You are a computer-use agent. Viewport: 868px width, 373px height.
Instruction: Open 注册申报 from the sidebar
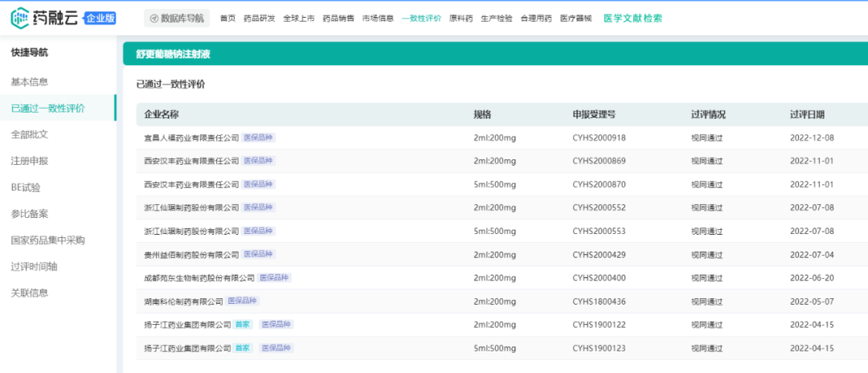29,161
